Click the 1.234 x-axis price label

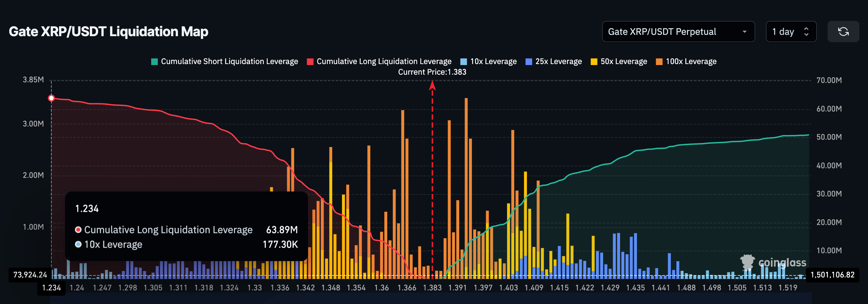[51, 288]
